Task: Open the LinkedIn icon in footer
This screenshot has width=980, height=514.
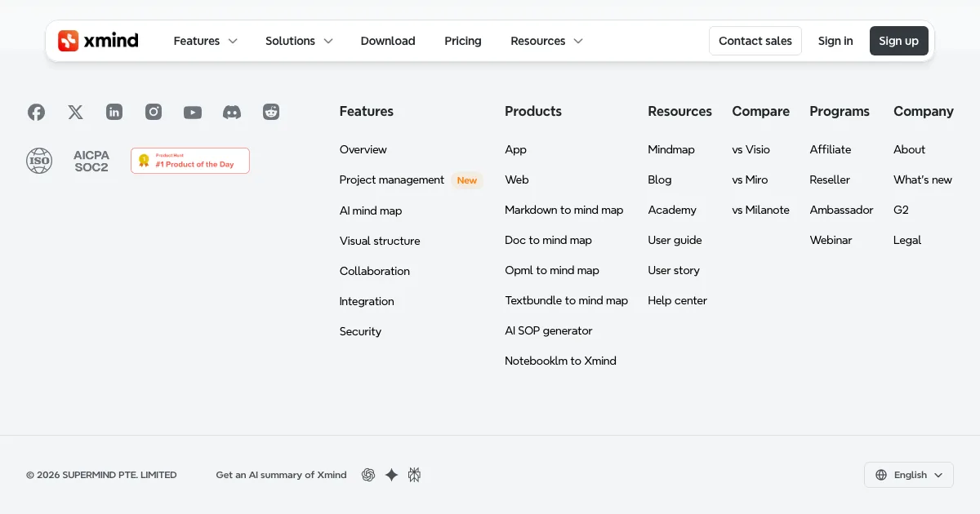Action: pos(114,112)
